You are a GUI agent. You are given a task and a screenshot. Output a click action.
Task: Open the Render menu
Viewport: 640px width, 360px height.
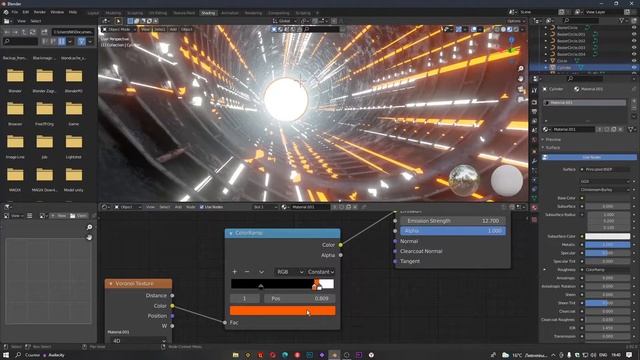tap(40, 12)
